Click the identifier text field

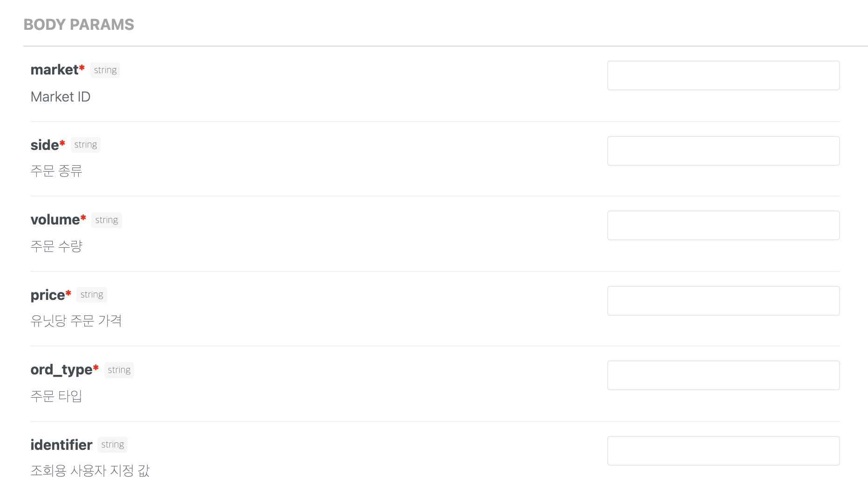coord(723,451)
